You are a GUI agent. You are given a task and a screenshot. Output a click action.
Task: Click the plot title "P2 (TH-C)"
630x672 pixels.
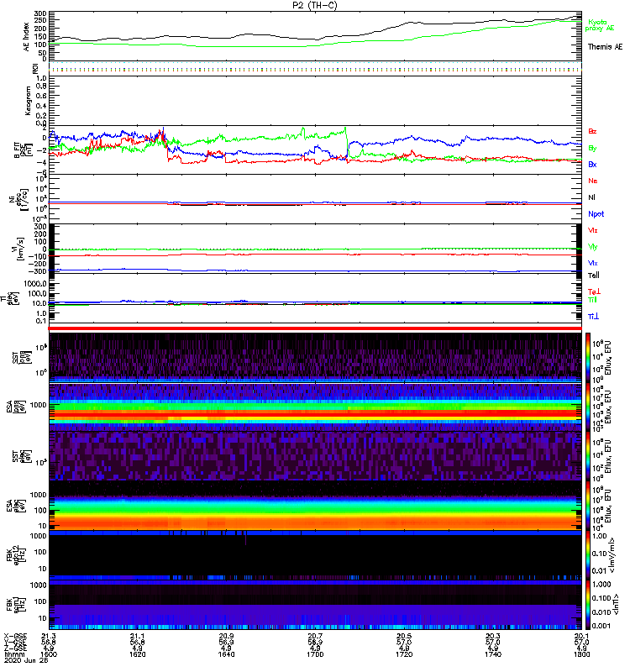(x=315, y=5)
